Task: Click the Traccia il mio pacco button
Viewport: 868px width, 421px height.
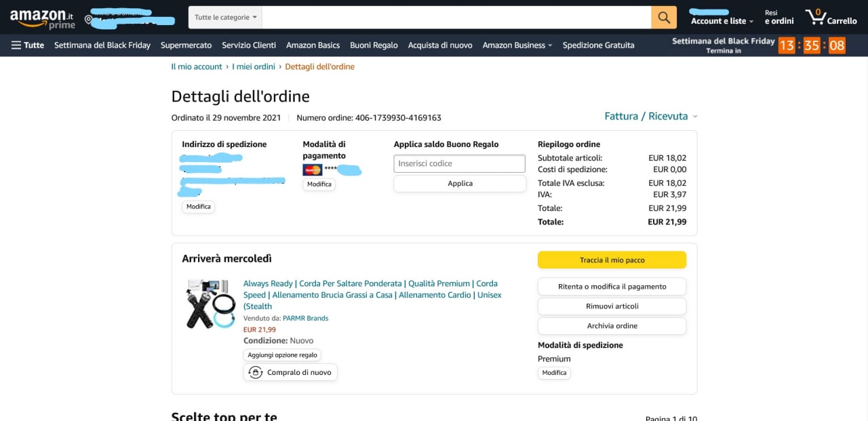Action: point(612,260)
